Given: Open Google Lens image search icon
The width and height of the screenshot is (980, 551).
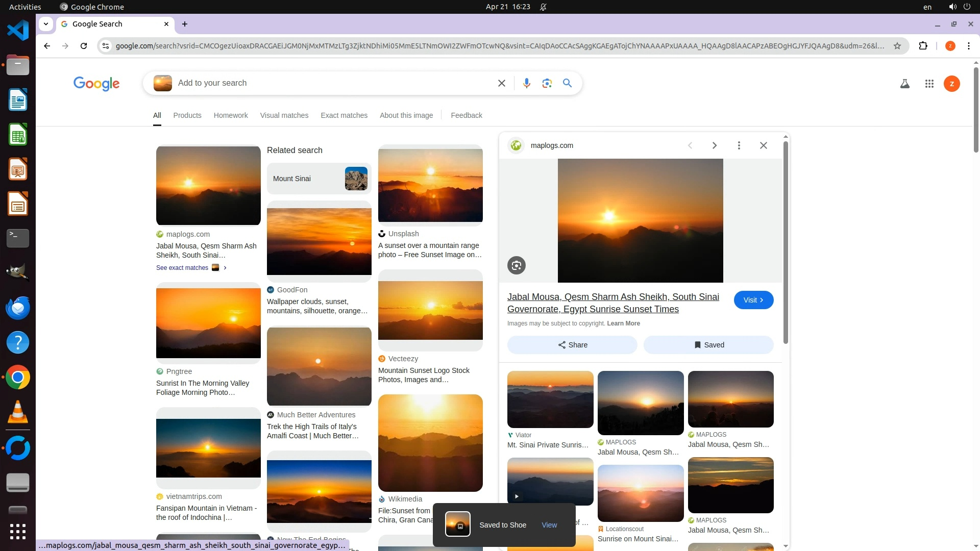Looking at the screenshot, I should 547,83.
